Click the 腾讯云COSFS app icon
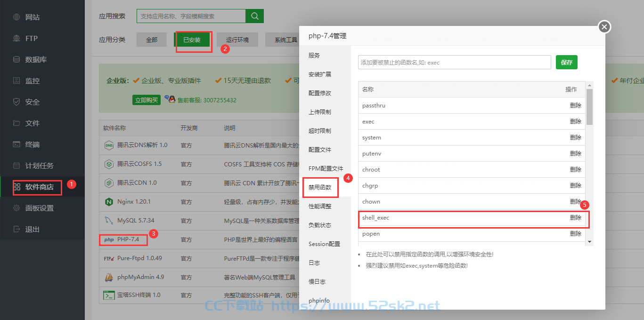Image resolution: width=644 pixels, height=320 pixels. (109, 164)
